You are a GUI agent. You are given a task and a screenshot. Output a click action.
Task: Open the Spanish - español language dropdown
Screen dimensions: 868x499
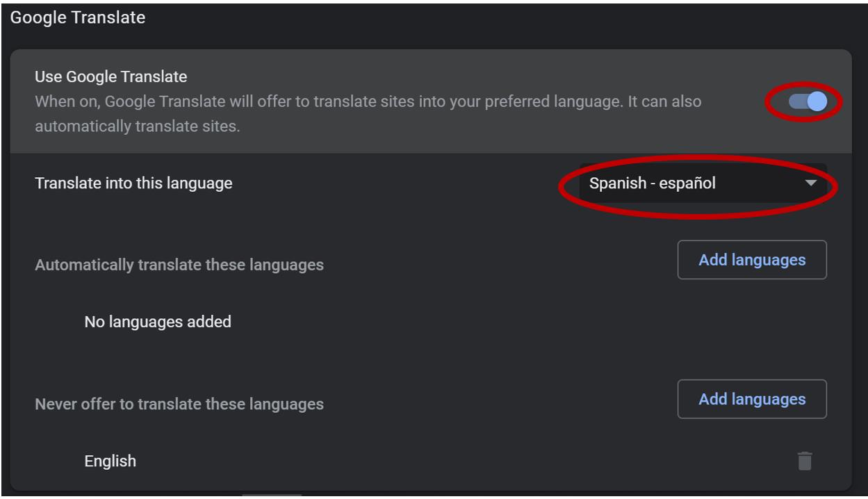pos(703,183)
